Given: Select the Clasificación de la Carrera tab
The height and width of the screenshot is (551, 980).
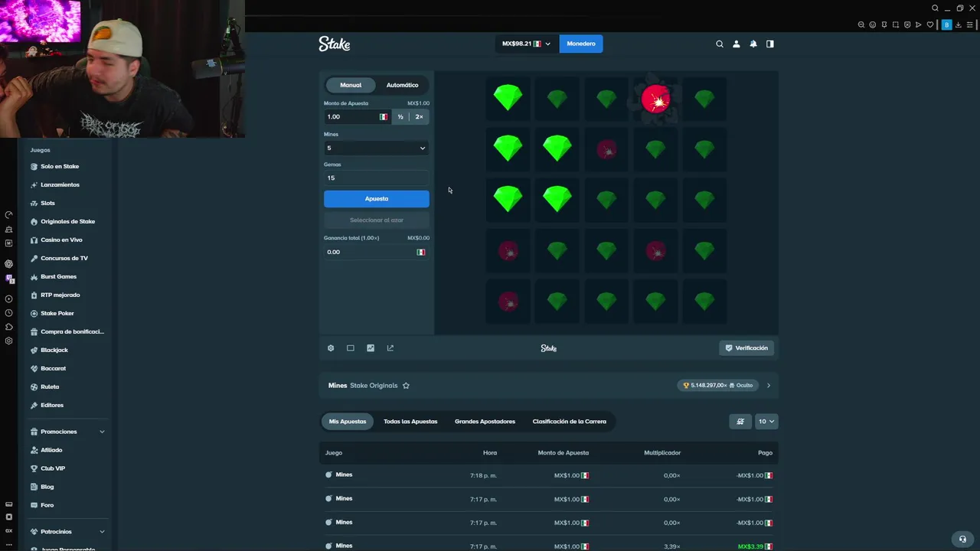Looking at the screenshot, I should (569, 421).
